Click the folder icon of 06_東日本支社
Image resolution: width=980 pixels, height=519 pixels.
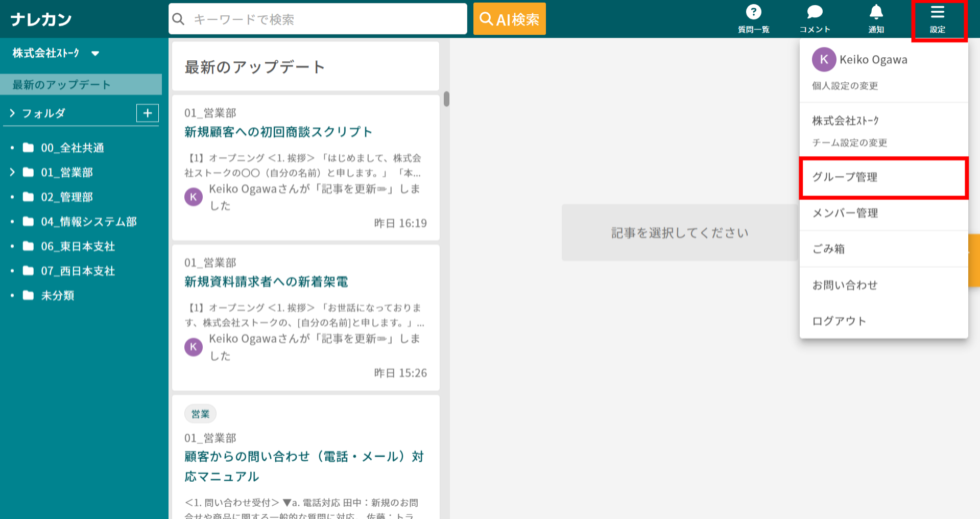pyautogui.click(x=29, y=246)
